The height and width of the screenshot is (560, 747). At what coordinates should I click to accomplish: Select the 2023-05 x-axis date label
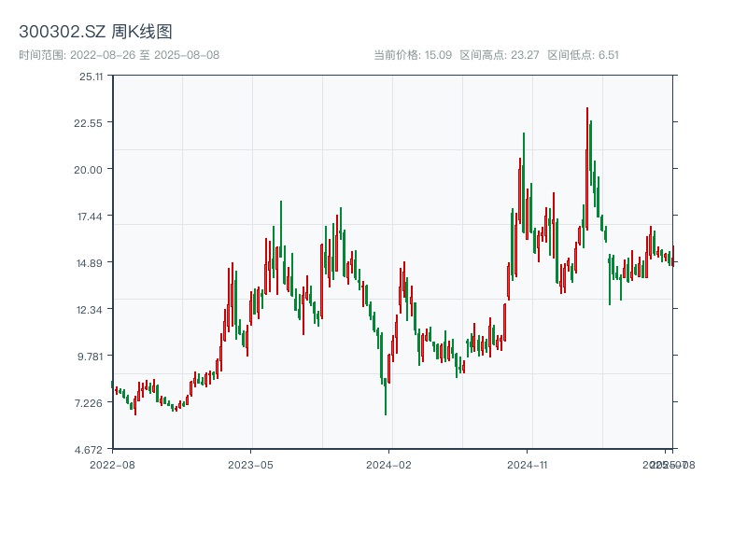click(250, 464)
